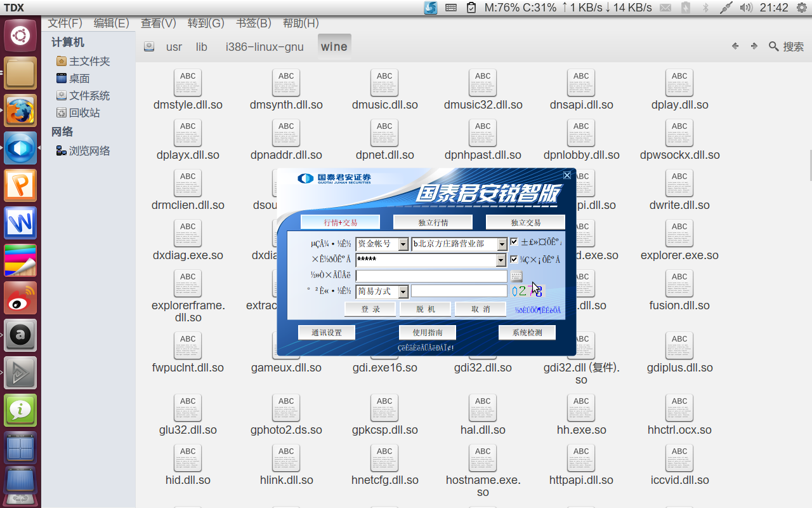Click the captcha image 0278 to refresh
Viewport: 812px width, 508px height.
click(x=528, y=291)
